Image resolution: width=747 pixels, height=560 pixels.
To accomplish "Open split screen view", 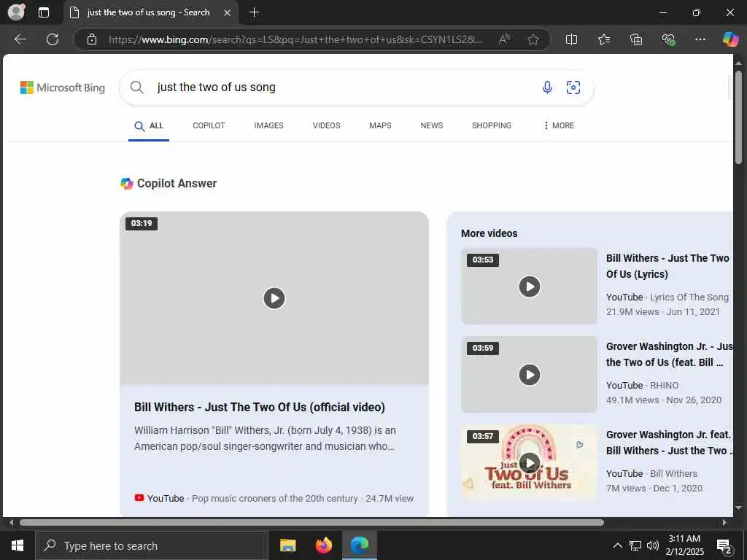I will 571,39.
